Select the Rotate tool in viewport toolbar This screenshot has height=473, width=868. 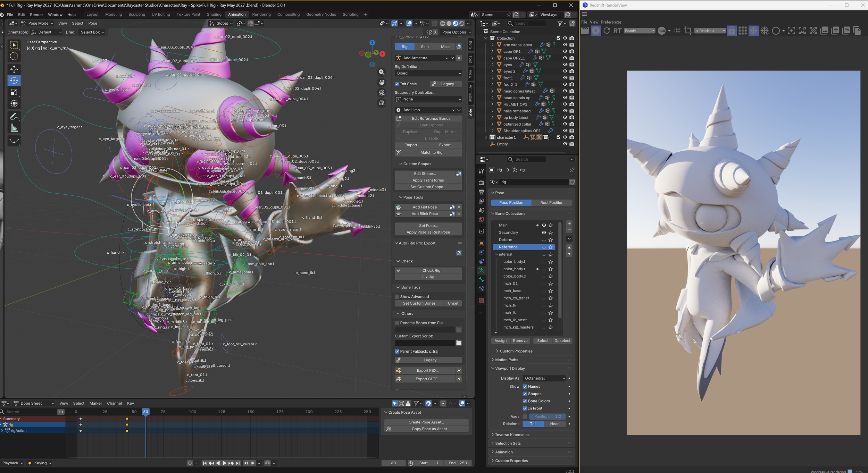(x=14, y=81)
